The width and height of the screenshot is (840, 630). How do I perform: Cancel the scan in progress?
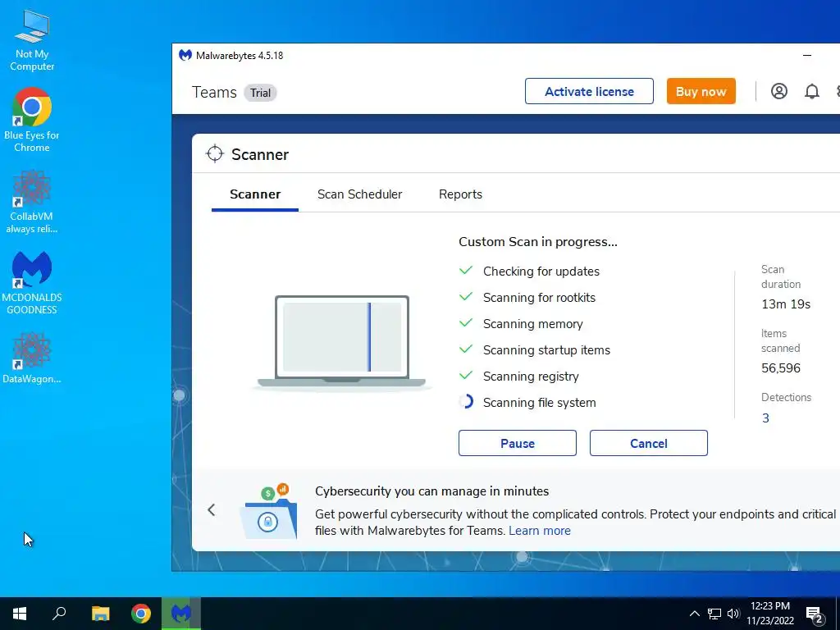pyautogui.click(x=649, y=443)
